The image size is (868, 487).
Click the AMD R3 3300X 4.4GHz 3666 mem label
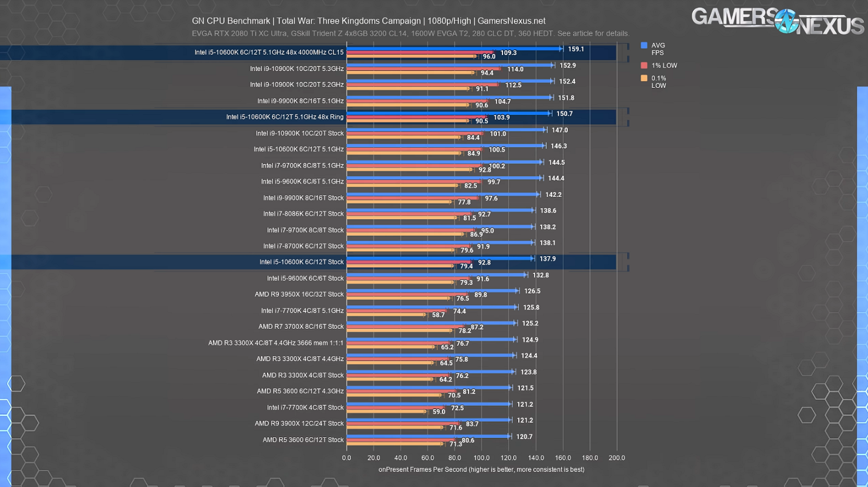(x=276, y=343)
